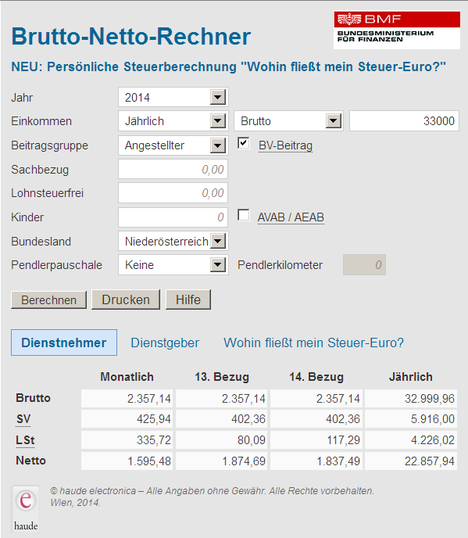Open the Bundesland Niederösterreich dropdown

coord(173,241)
